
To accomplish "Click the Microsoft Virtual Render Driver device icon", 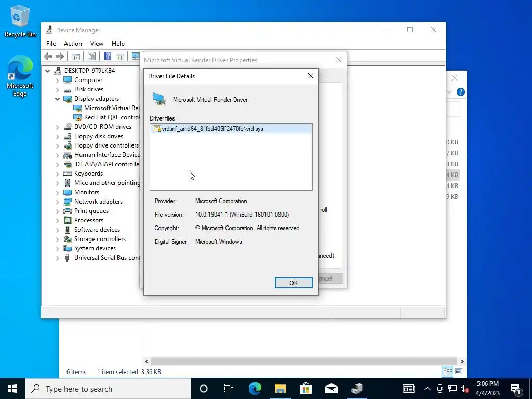I will pyautogui.click(x=159, y=99).
